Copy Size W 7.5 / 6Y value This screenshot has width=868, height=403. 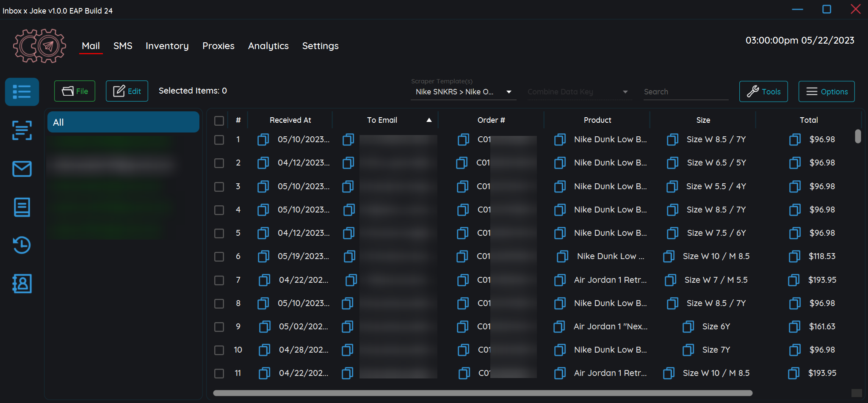(672, 233)
